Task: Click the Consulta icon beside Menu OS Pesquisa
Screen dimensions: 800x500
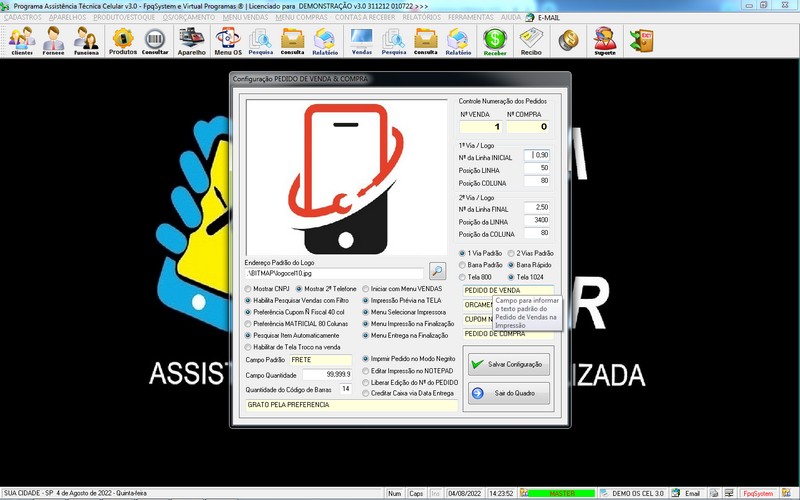Action: [x=292, y=40]
